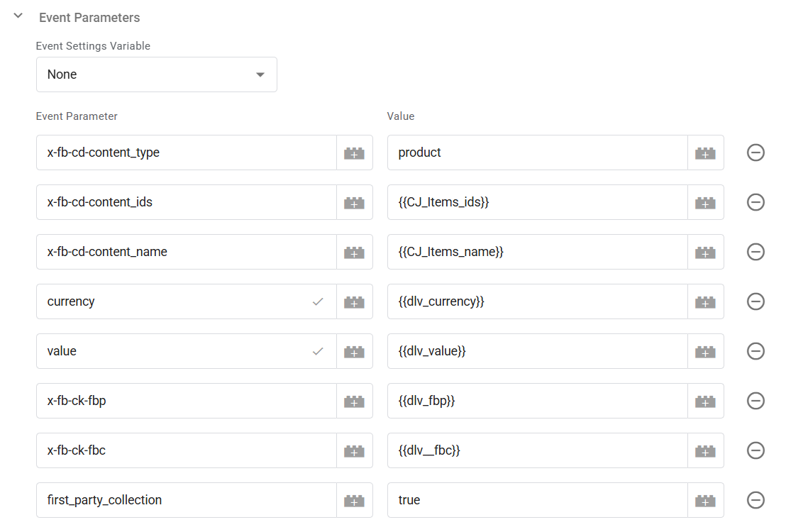The width and height of the screenshot is (786, 532).
Task: Delete the currency parameter row
Action: [x=755, y=301]
